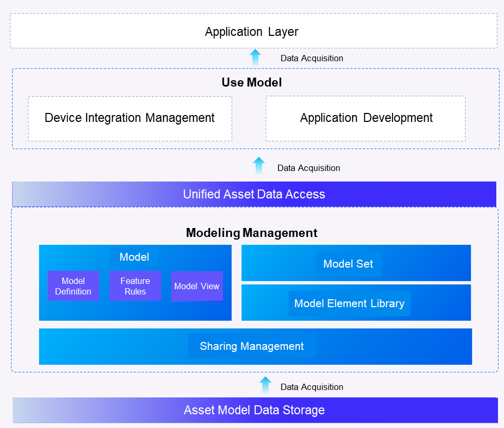Click the Unified Asset Data Access bar

pos(254,194)
